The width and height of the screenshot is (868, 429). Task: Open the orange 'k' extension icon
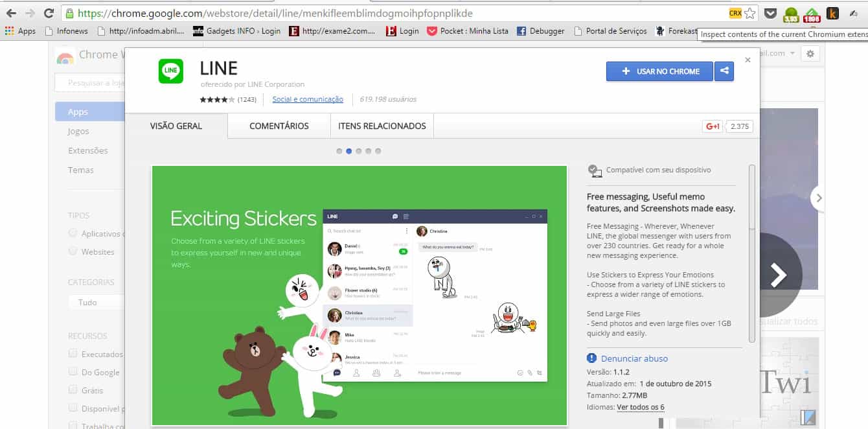coord(832,13)
